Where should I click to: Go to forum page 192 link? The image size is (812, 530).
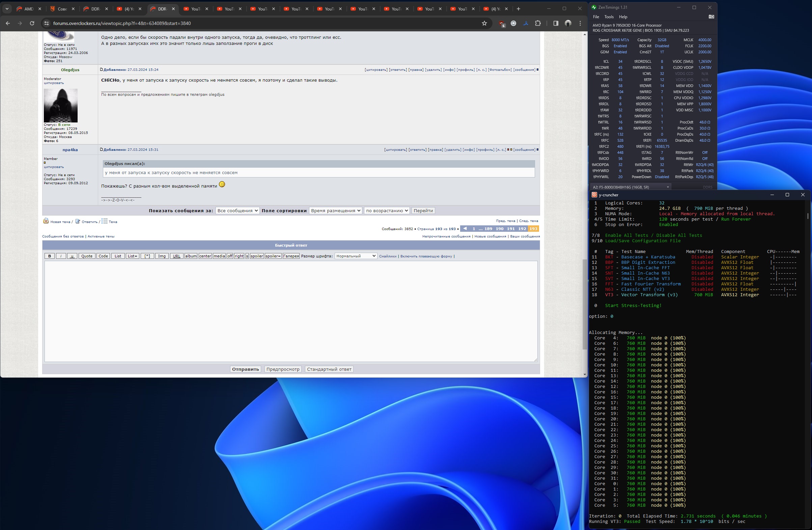522,229
